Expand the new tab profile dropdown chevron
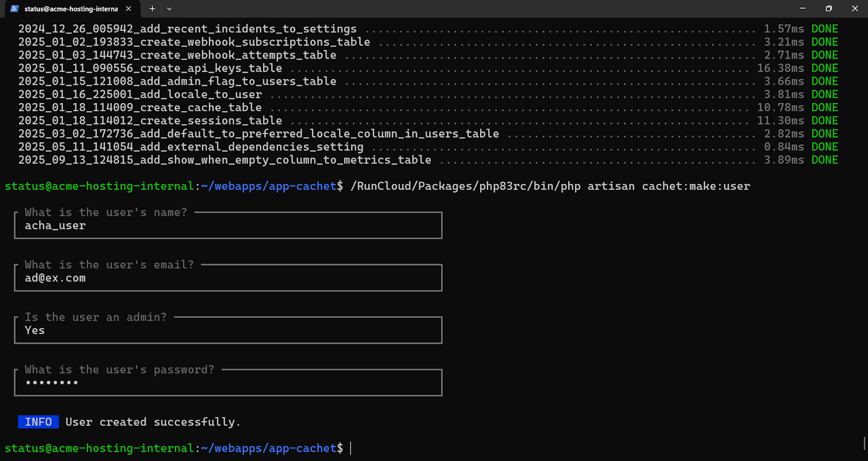This screenshot has width=868, height=461. point(169,9)
